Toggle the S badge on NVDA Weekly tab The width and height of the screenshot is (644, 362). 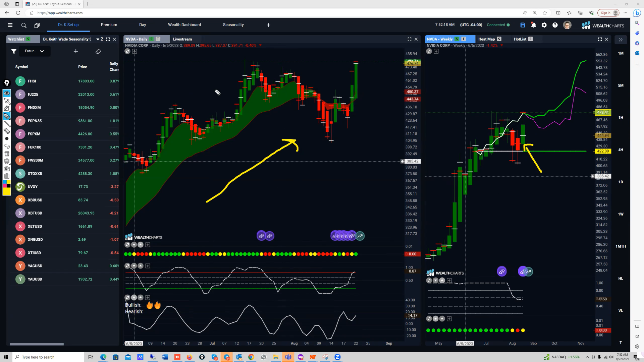[x=457, y=39]
